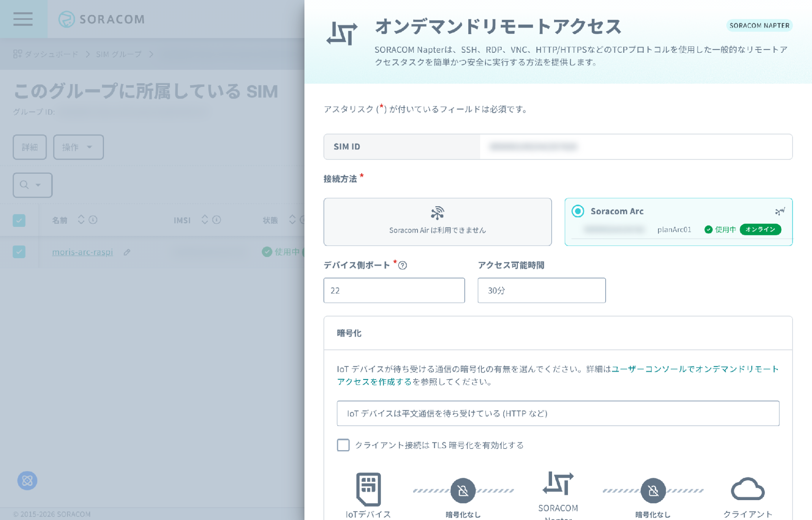Click the breadcrumb dashboard grid icon
Screen dimensions: 812x520
pyautogui.click(x=17, y=54)
